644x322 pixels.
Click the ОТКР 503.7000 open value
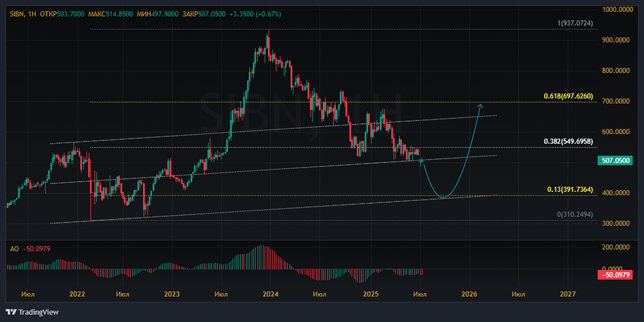tap(62, 14)
